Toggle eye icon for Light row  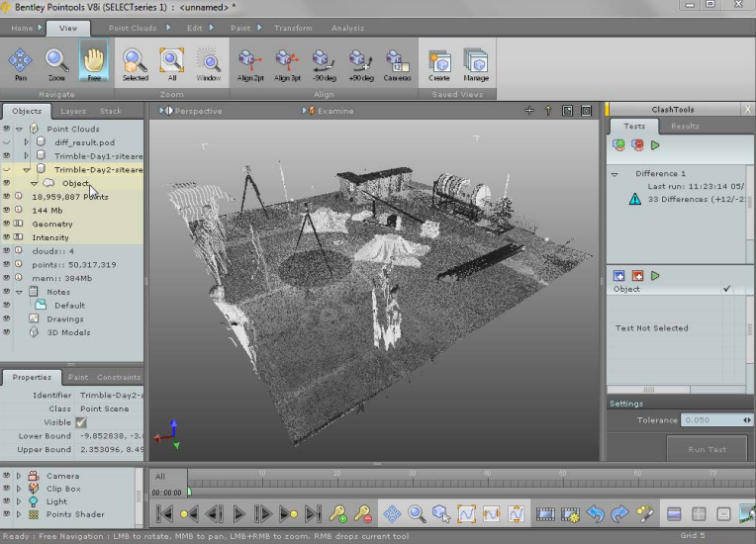click(6, 501)
